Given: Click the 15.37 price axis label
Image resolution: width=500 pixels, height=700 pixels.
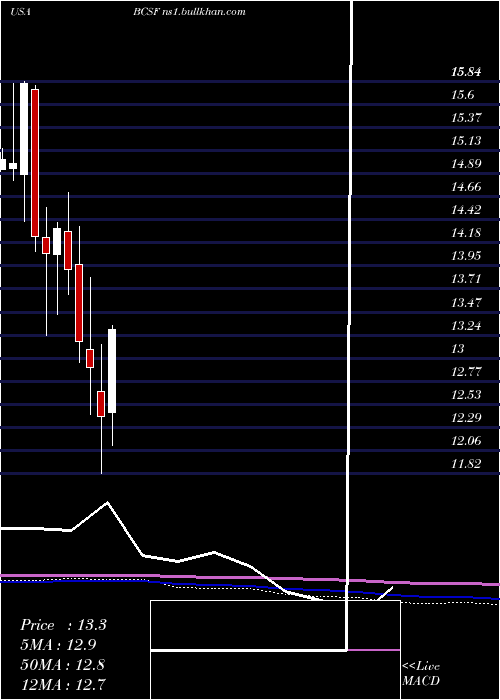Looking at the screenshot, I should (x=466, y=118).
